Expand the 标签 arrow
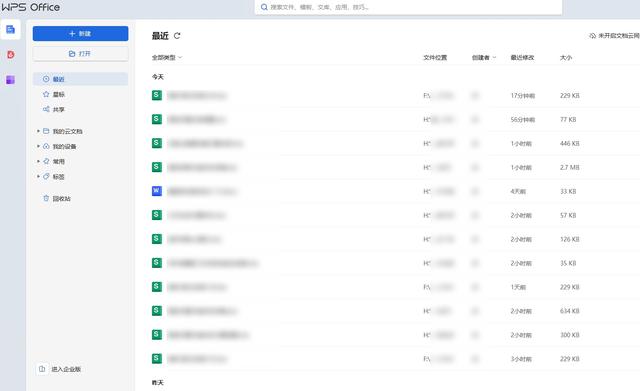The width and height of the screenshot is (640, 391). click(x=38, y=176)
